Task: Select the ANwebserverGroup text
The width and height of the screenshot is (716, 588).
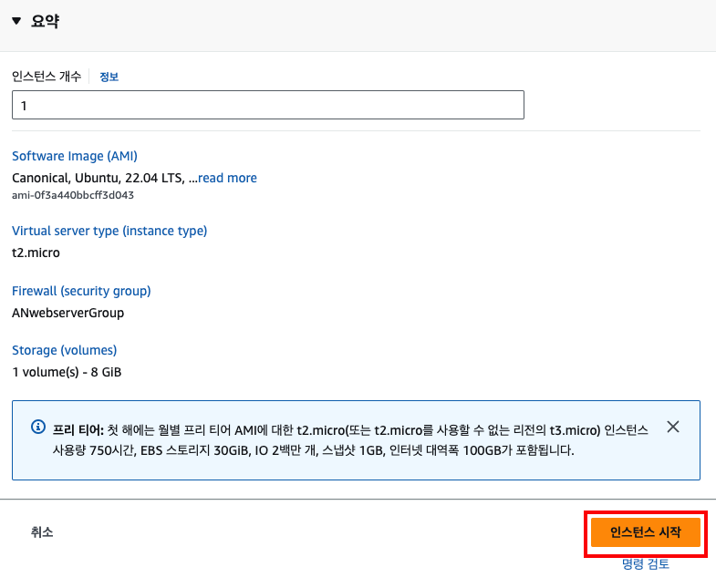Action: pos(68,313)
